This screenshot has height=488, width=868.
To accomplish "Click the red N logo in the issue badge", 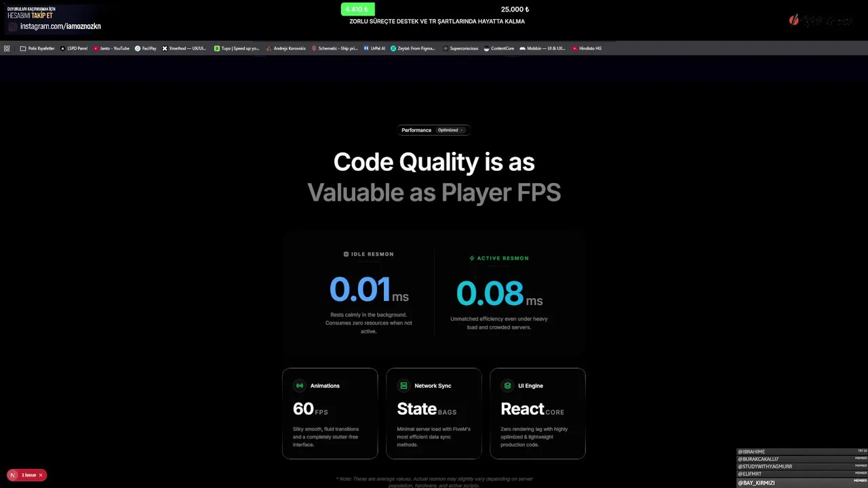I will click(13, 475).
